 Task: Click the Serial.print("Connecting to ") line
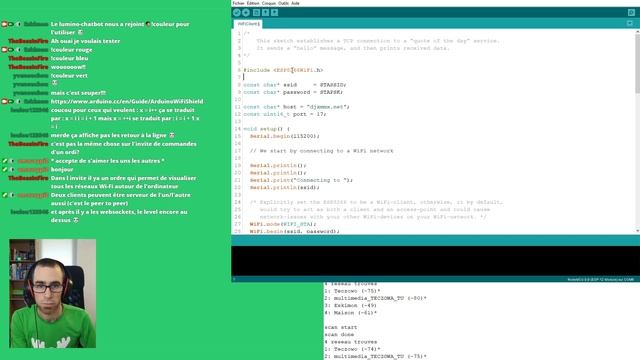pyautogui.click(x=301, y=180)
